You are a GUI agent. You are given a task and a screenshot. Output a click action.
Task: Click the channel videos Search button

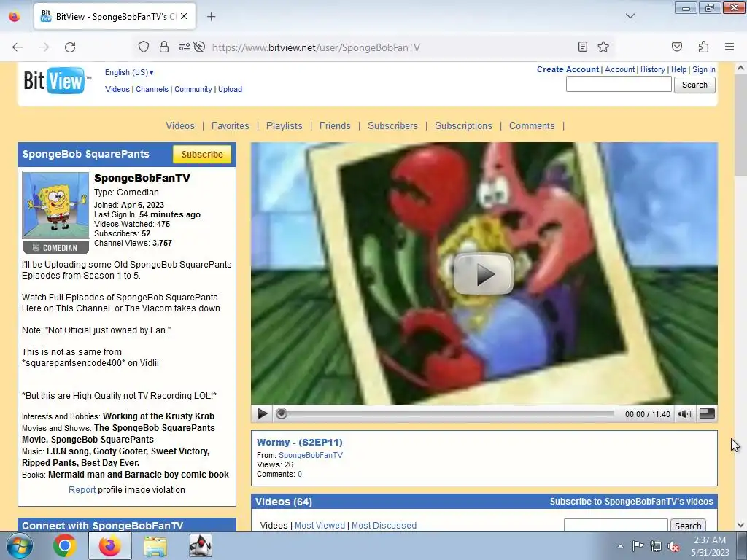(688, 525)
